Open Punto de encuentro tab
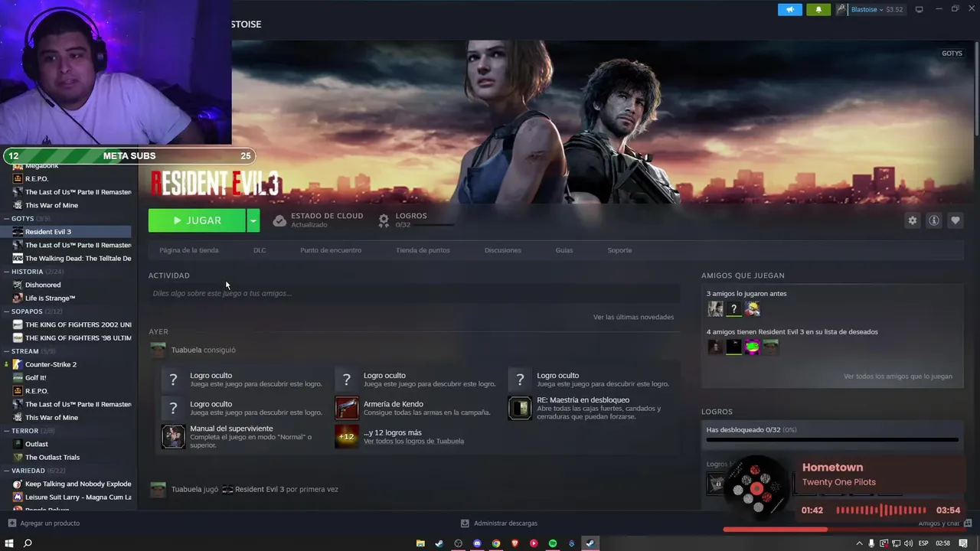Screen dimensions: 980x551 coord(331,250)
